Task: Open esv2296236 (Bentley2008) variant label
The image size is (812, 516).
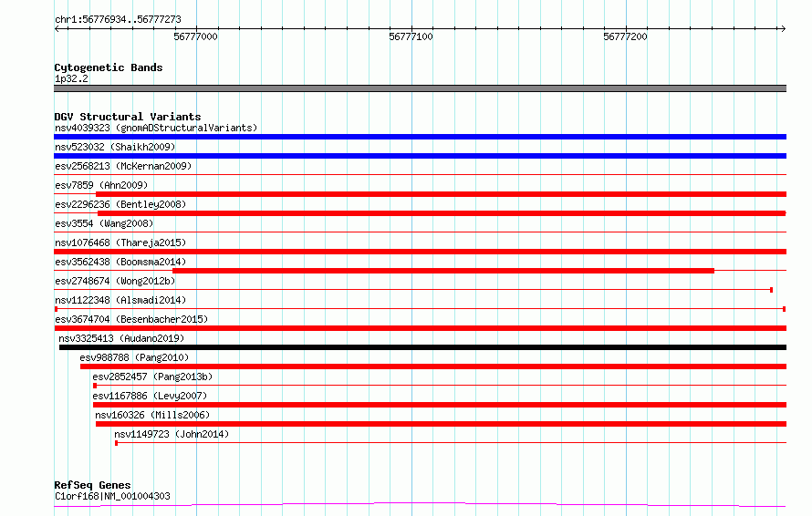Action: (x=120, y=204)
